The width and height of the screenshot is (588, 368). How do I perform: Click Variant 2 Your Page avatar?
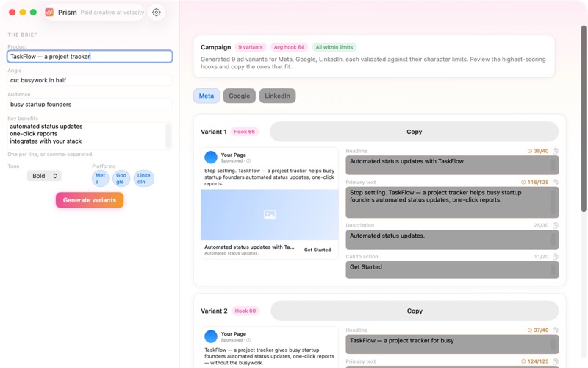tap(211, 336)
